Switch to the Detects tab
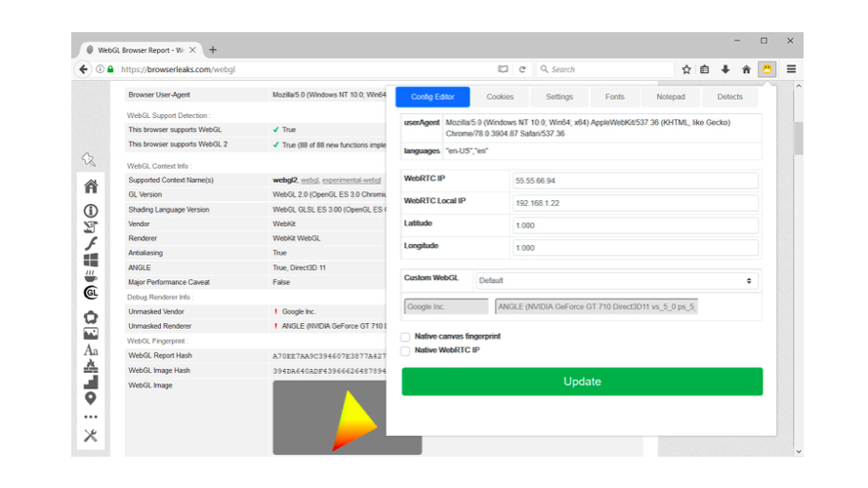 click(729, 97)
